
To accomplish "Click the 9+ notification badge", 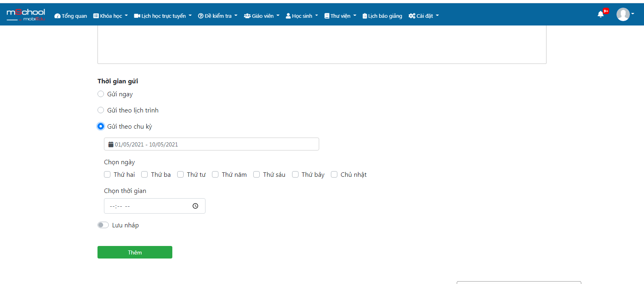I will [x=606, y=11].
